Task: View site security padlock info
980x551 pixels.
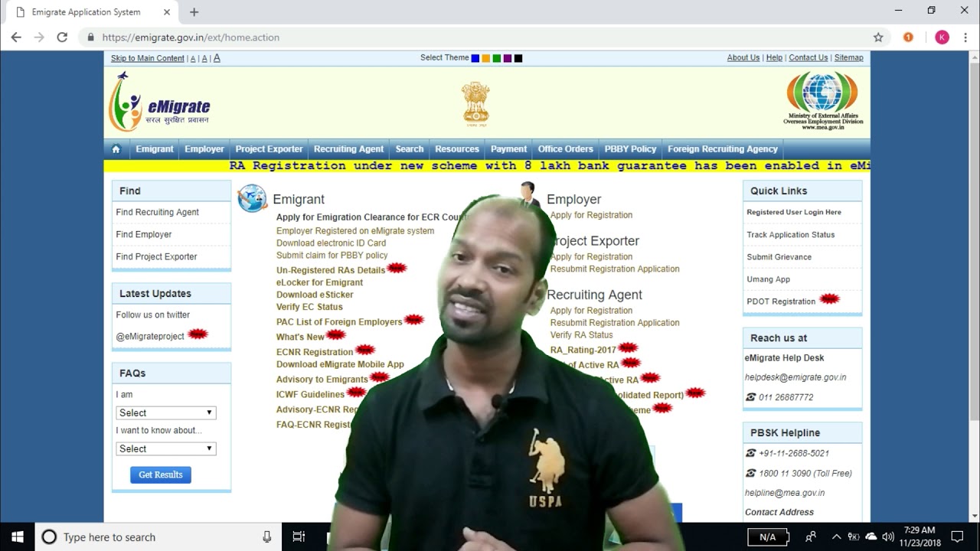Action: (x=90, y=37)
